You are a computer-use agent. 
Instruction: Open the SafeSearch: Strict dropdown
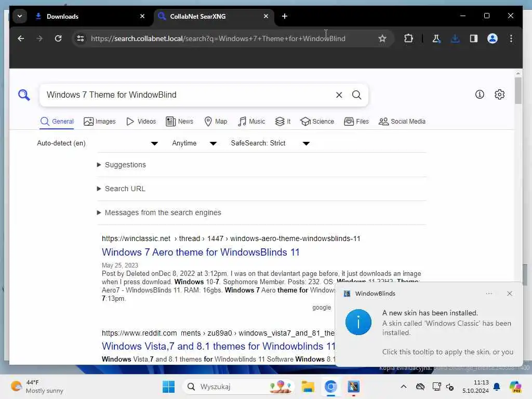(270, 143)
